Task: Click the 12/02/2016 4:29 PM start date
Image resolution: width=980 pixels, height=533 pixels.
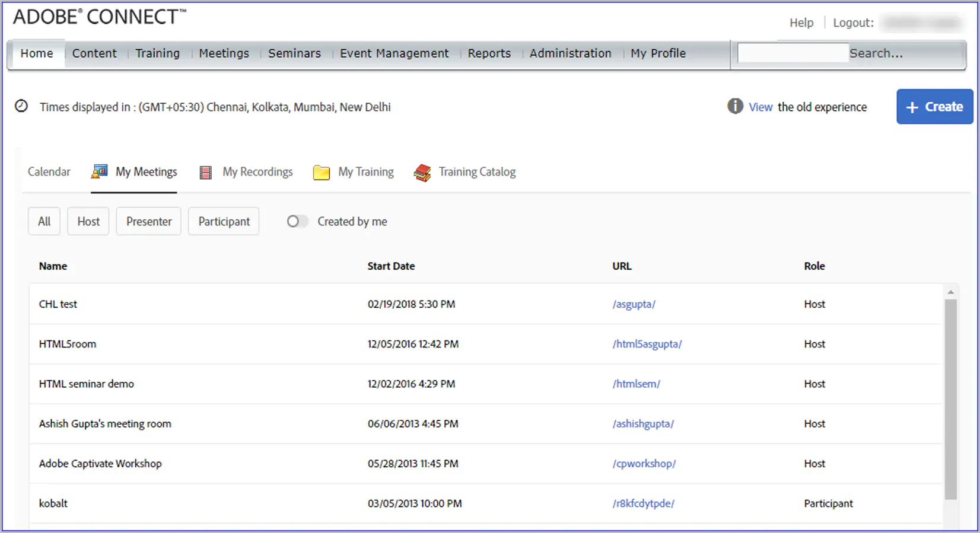Action: 411,384
